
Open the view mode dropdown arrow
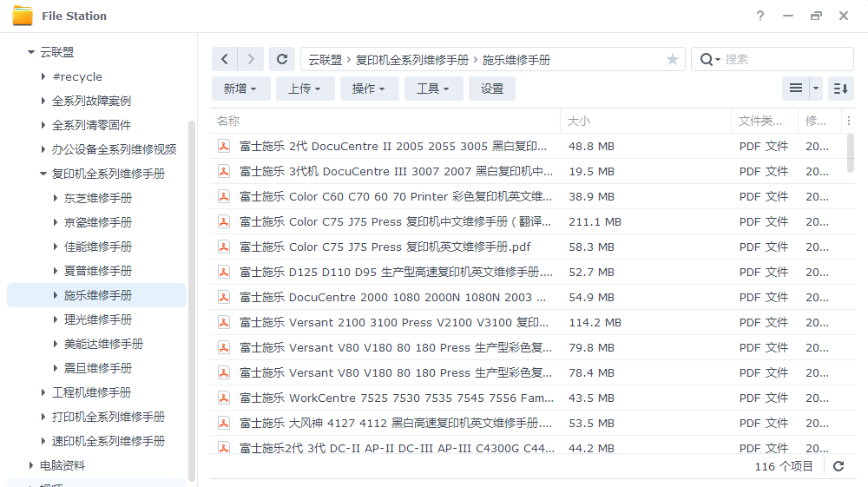pos(815,88)
